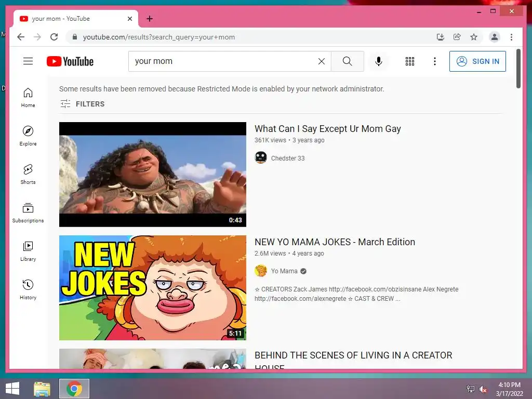Expand the FILTERS options
Image resolution: width=532 pixels, height=399 pixels.
point(83,104)
